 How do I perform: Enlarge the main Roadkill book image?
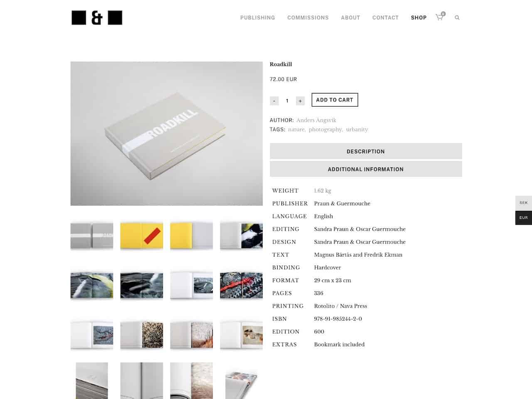tap(167, 133)
